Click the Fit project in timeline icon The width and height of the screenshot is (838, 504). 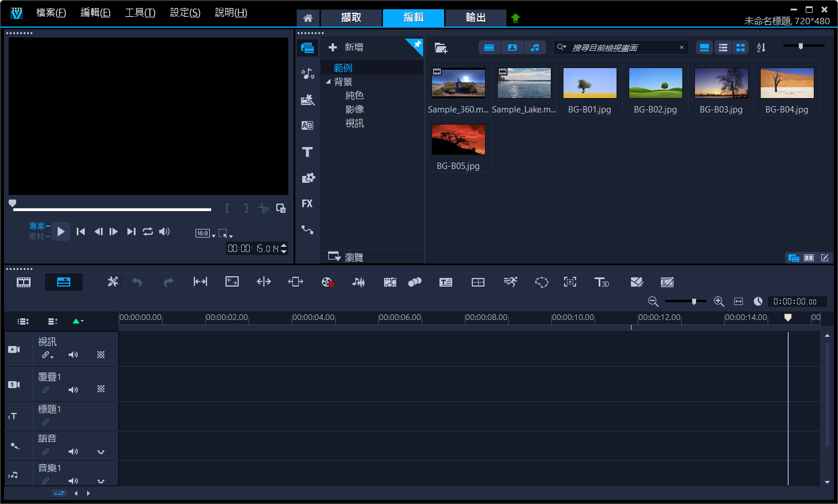click(x=738, y=302)
